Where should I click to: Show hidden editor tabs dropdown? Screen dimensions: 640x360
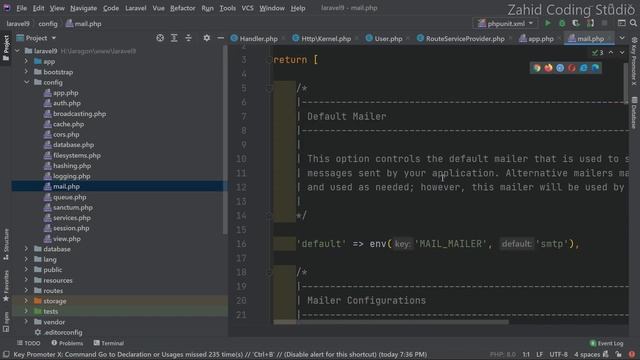622,38
